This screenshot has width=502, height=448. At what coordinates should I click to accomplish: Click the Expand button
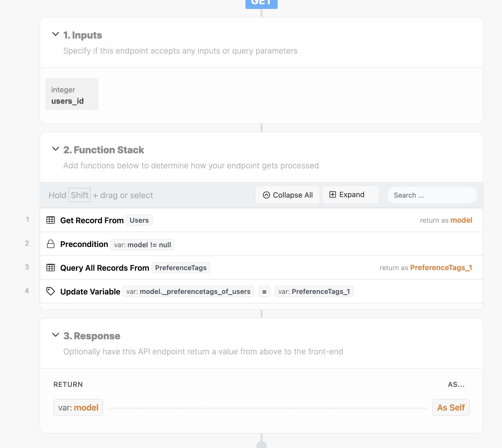(x=351, y=195)
